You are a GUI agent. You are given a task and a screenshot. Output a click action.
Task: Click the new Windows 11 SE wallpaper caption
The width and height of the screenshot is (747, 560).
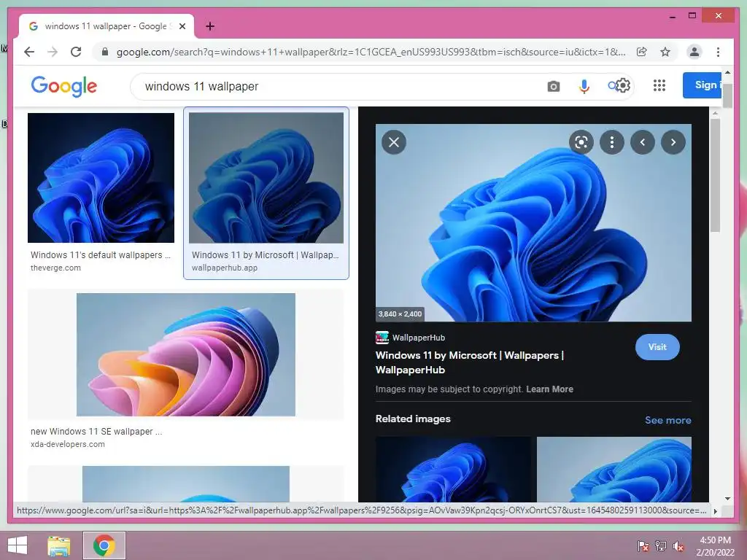pos(96,432)
